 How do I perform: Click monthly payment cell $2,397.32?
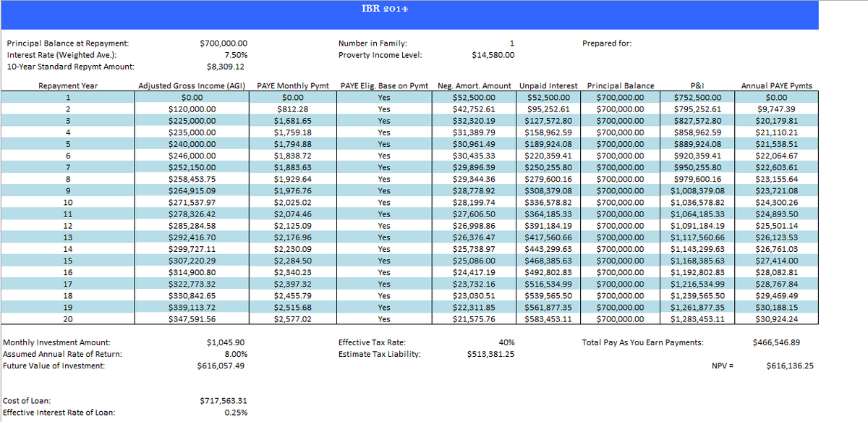pyautogui.click(x=293, y=284)
